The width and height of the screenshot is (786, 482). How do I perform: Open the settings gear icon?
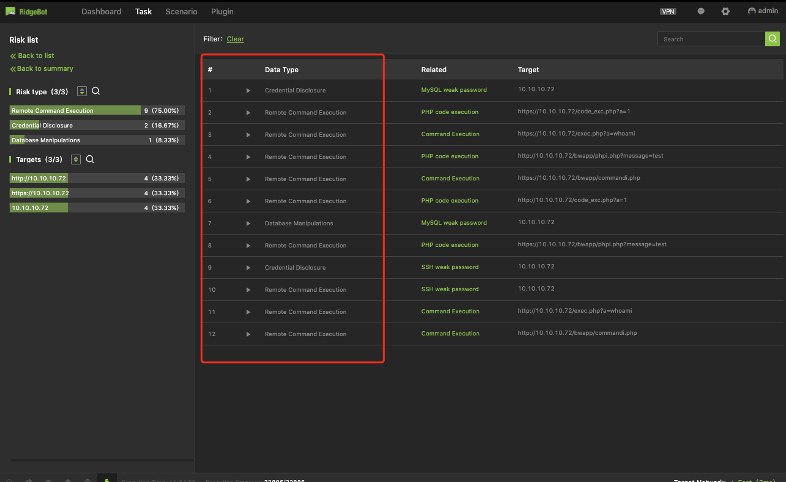coord(725,11)
